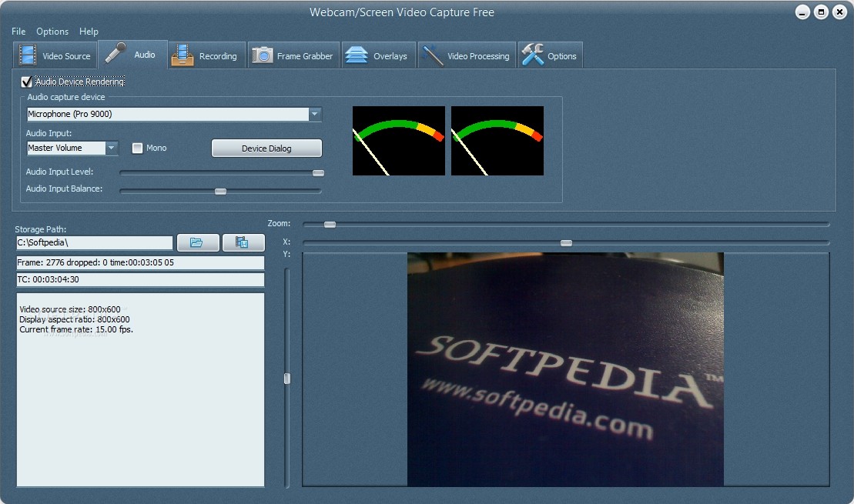
Task: Click the TC timecode field
Action: [x=140, y=279]
